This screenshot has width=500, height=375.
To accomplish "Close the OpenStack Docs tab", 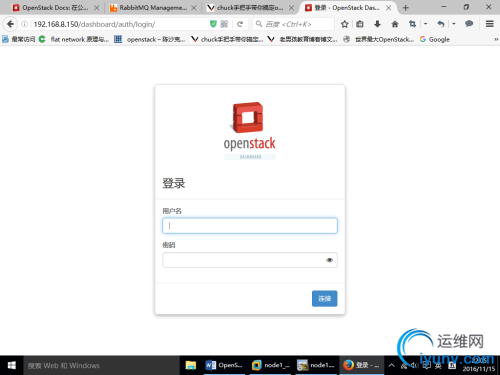I will coord(96,8).
